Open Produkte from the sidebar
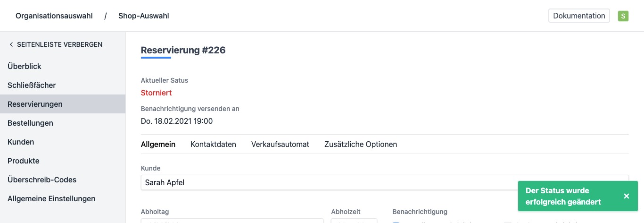Image resolution: width=644 pixels, height=223 pixels. coord(23,161)
